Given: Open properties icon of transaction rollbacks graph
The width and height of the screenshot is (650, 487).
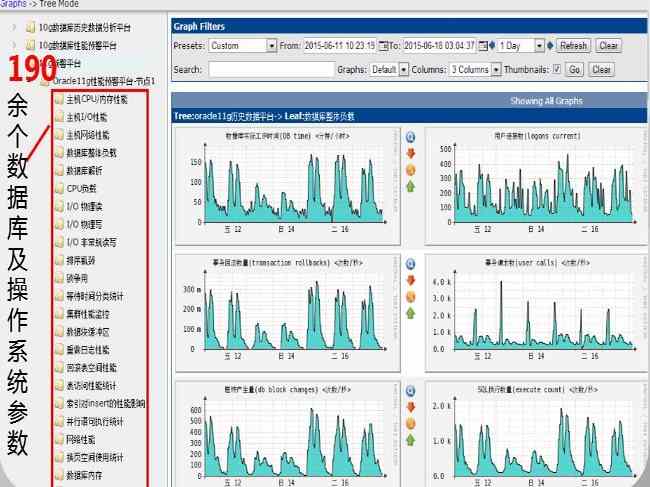Looking at the screenshot, I should 410,297.
